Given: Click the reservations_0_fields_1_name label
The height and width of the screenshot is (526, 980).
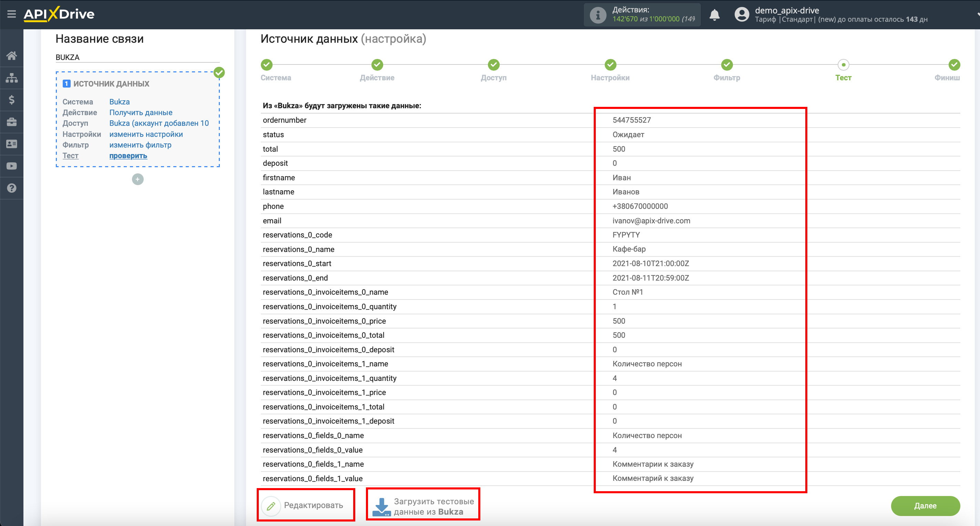Looking at the screenshot, I should pyautogui.click(x=313, y=464).
